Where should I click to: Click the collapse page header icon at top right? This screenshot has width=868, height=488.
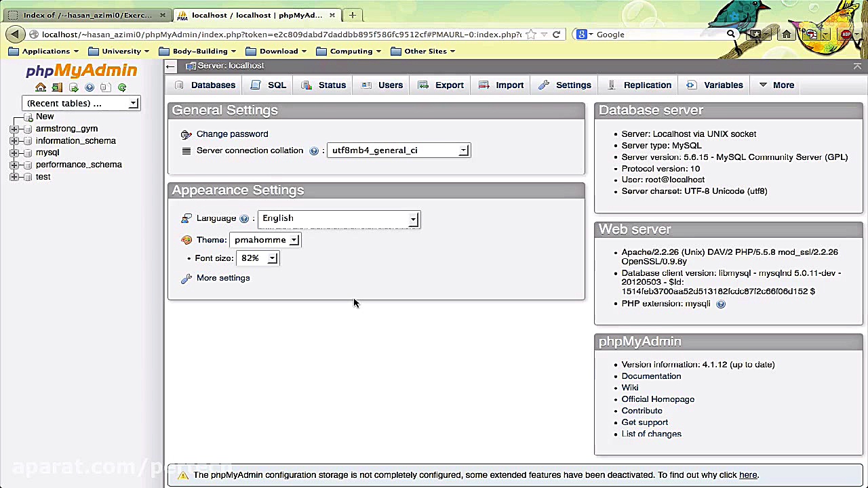857,66
